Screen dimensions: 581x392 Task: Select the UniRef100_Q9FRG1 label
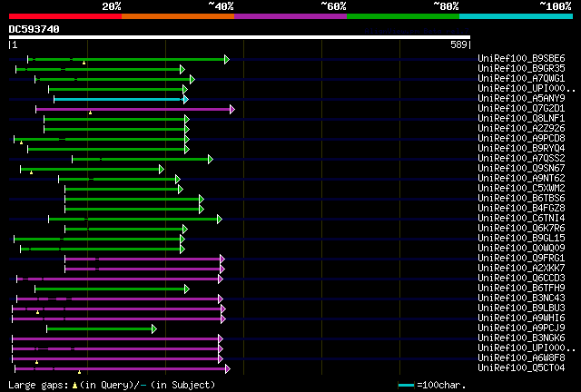click(521, 259)
